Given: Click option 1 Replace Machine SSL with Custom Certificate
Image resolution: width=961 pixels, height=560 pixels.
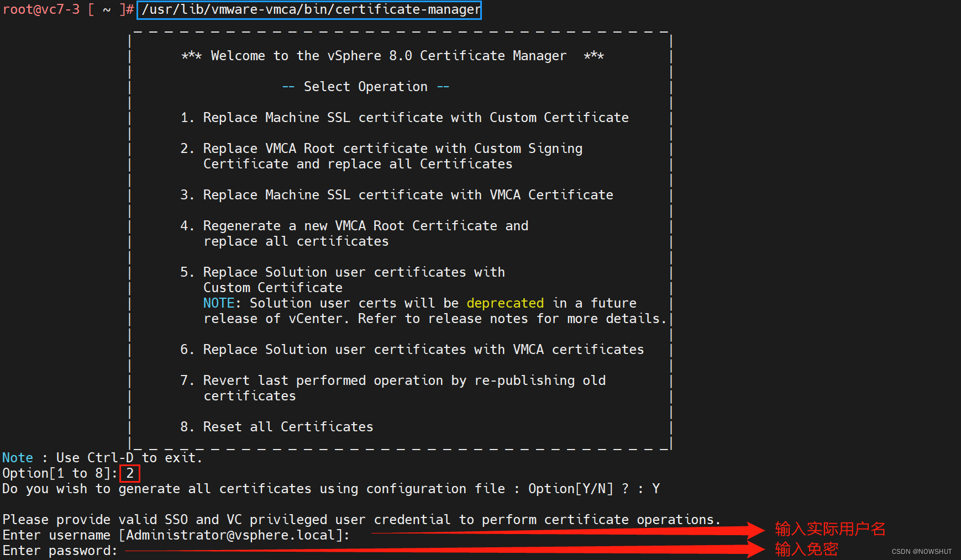Looking at the screenshot, I should (x=405, y=118).
